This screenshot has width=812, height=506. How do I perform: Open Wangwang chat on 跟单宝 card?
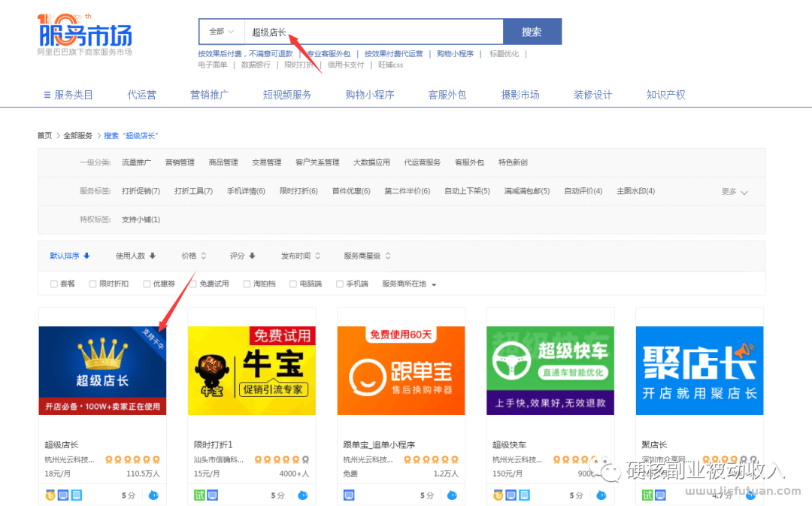coord(452,495)
